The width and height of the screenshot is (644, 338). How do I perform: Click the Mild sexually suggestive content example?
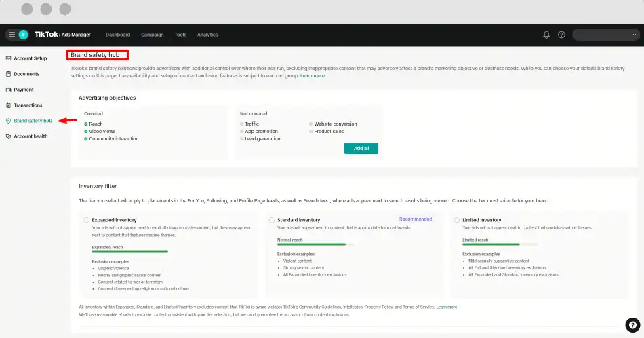click(499, 261)
